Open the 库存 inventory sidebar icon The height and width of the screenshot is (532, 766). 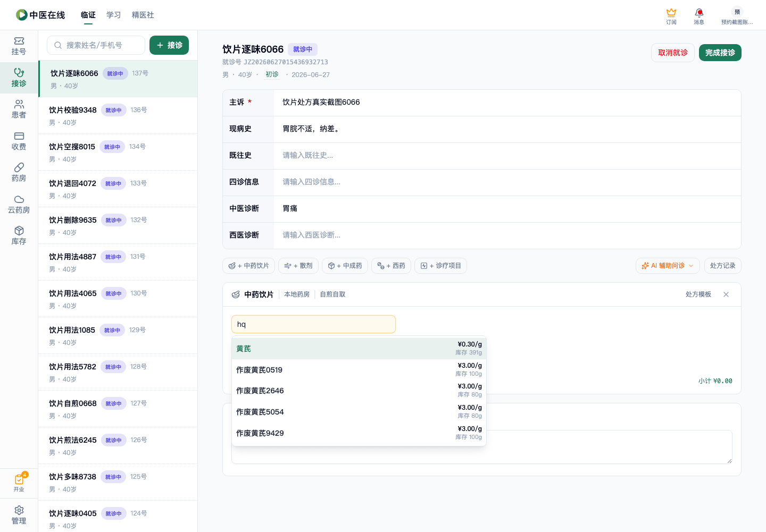click(19, 236)
